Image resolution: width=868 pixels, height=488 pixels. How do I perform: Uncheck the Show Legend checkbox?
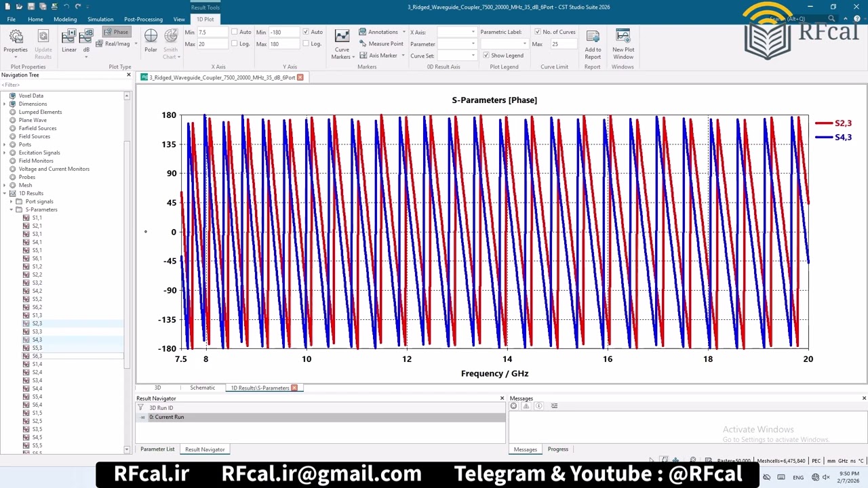point(486,55)
